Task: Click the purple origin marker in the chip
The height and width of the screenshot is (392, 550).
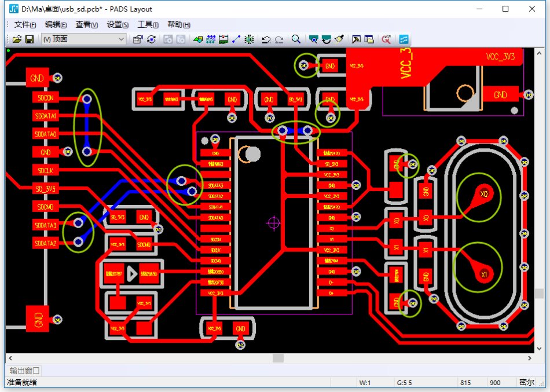Action: pos(274,223)
